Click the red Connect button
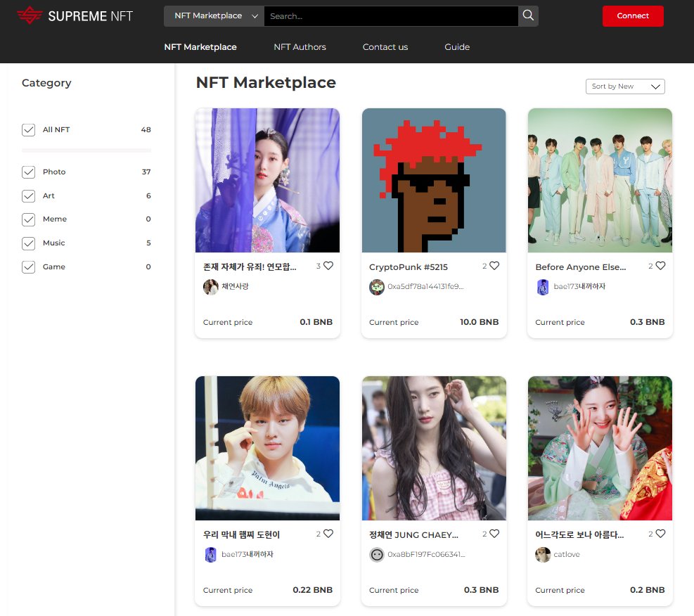 pyautogui.click(x=633, y=16)
